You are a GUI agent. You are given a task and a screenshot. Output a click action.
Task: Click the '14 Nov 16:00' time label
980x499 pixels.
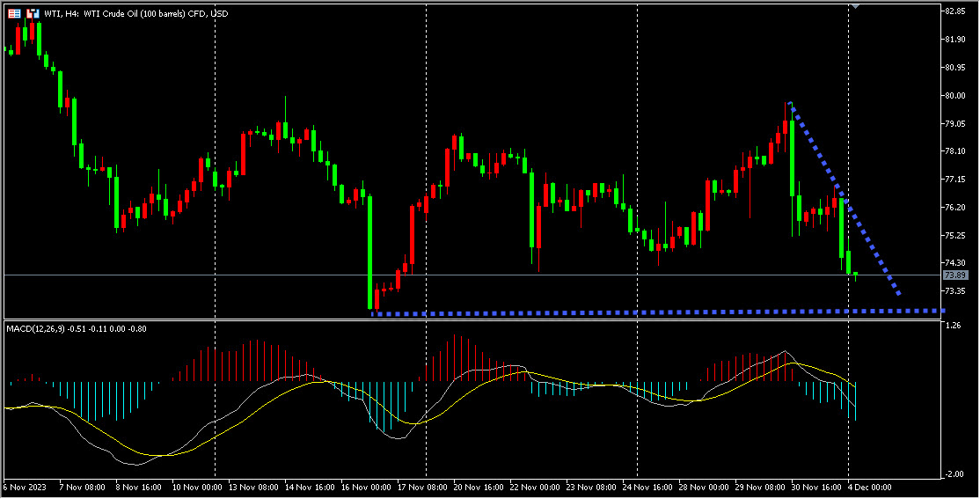click(310, 488)
